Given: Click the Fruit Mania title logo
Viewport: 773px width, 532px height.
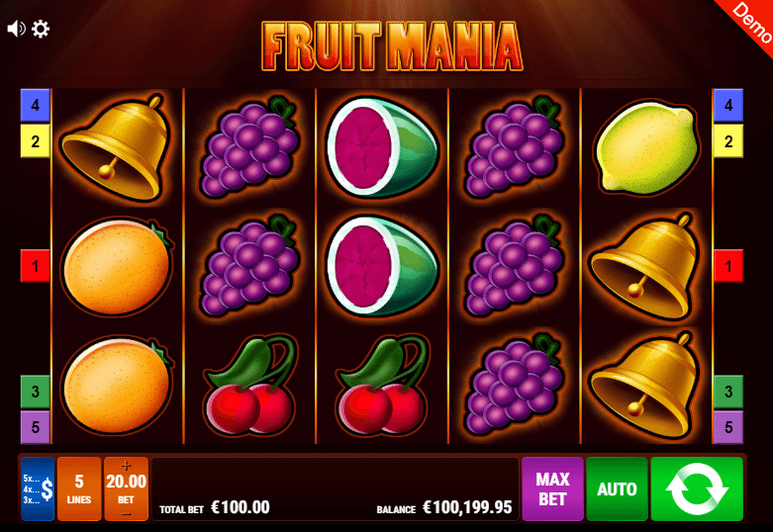Looking at the screenshot, I should click(x=392, y=45).
